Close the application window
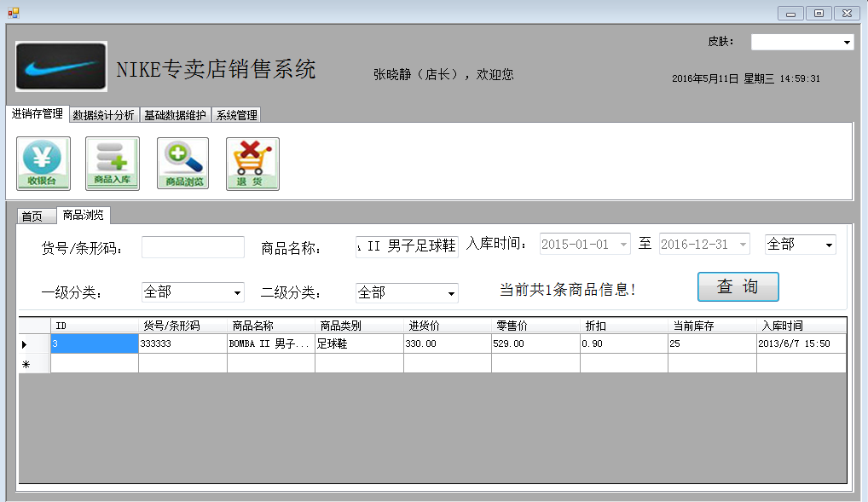 pyautogui.click(x=847, y=14)
